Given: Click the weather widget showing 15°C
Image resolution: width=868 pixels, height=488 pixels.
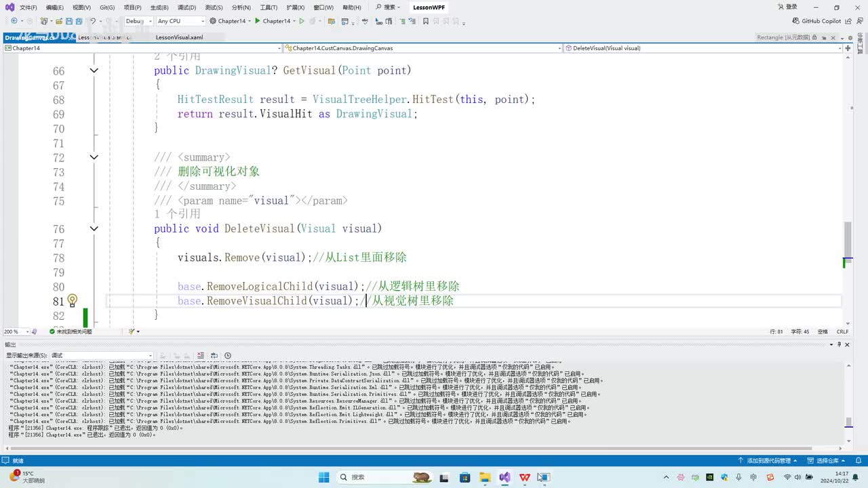Looking at the screenshot, I should [x=27, y=477].
